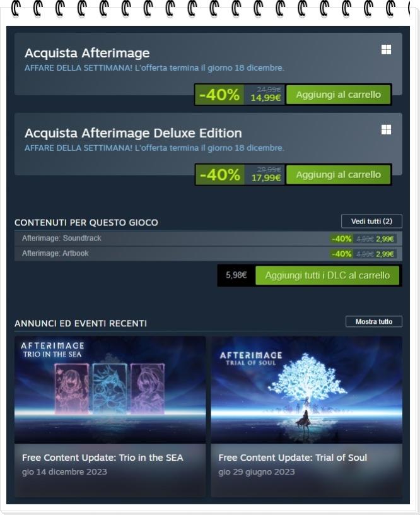Click the -40% badge on the 17,99€ offer
The height and width of the screenshot is (515, 420).
(220, 175)
